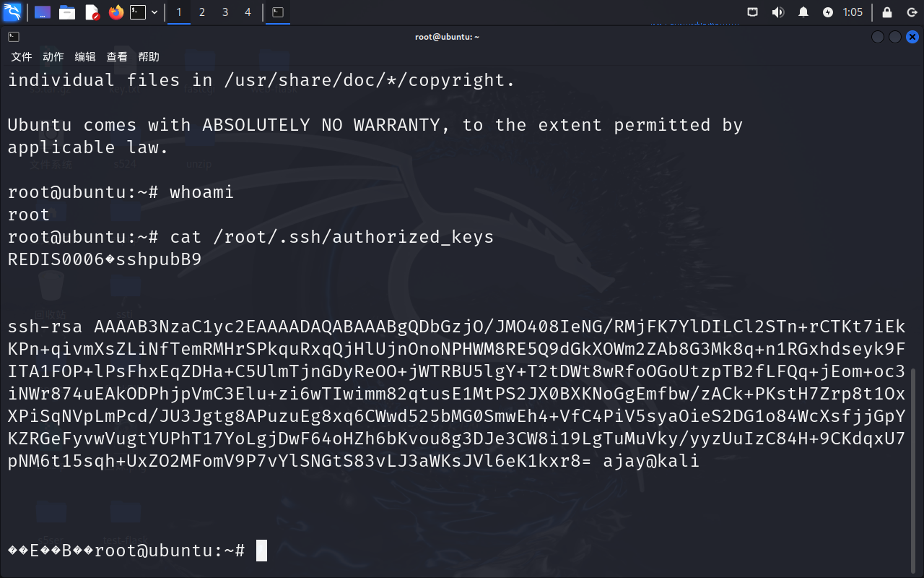Open the file manager from the panel
Screen dimensions: 924x578
point(67,12)
